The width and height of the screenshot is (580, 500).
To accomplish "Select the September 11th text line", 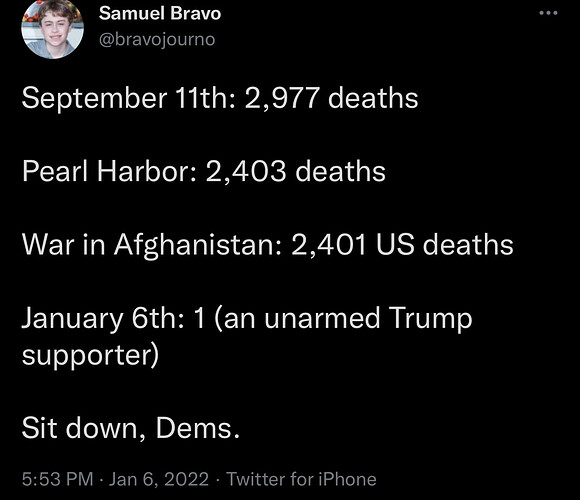I will tap(220, 98).
